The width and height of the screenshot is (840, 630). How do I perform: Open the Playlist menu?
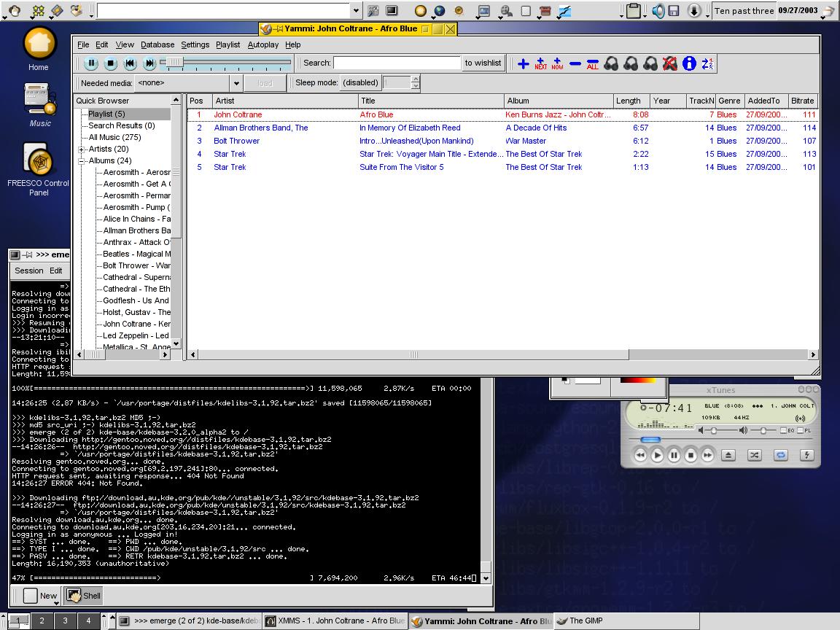(x=227, y=45)
